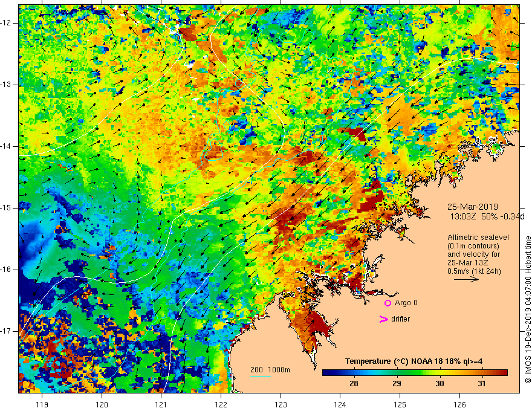Viewport: 532px width, 411px height.
Task: Click the '0.5m/s (1kt 24h)' label
Action: pyautogui.click(x=474, y=271)
